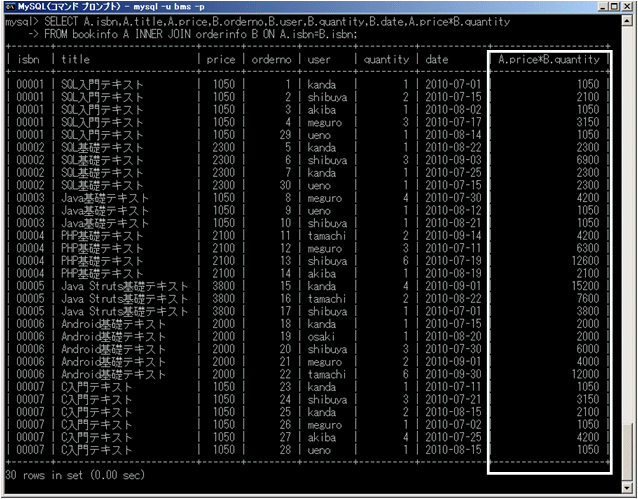638x499 pixels.
Task: Click the scrollbar down arrow
Action: click(627, 487)
